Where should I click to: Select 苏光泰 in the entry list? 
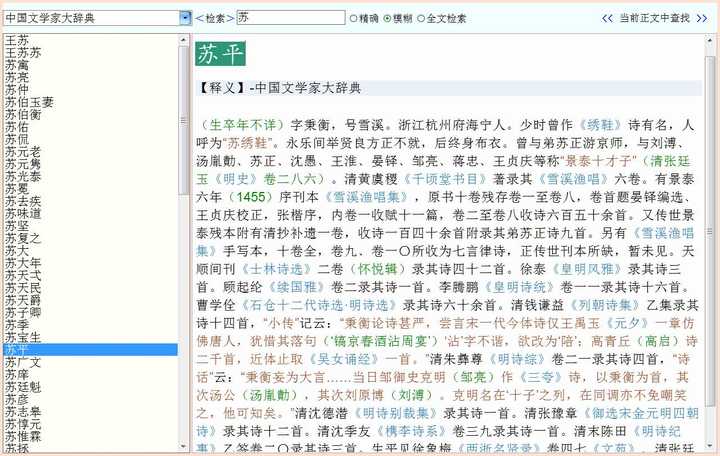click(23, 176)
